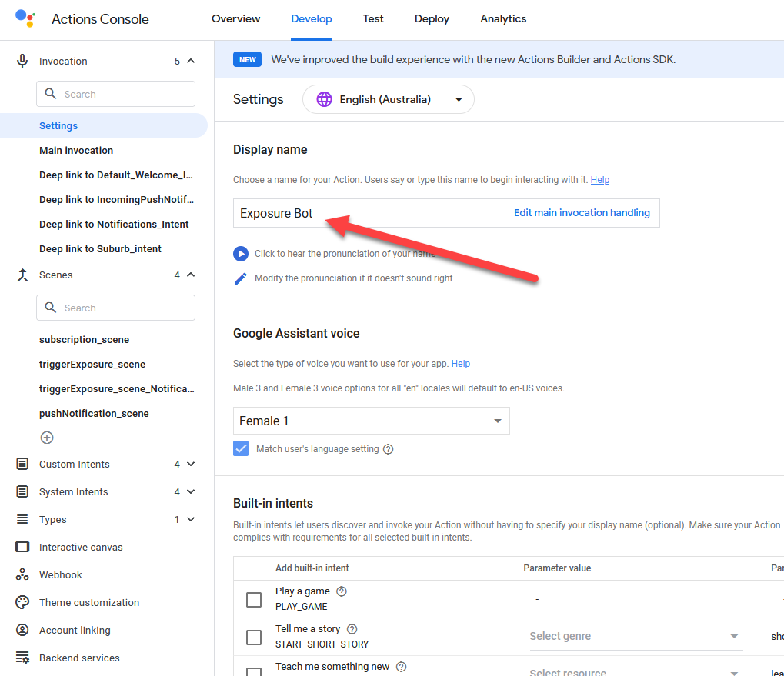Screen dimensions: 784x676
Task: Enable the Tell me a story checkbox
Action: pyautogui.click(x=254, y=637)
